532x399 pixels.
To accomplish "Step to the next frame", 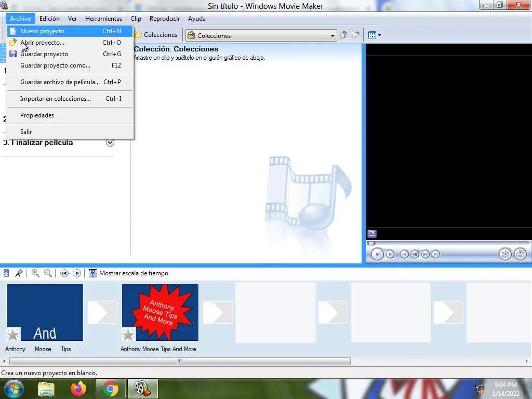I will click(x=425, y=254).
